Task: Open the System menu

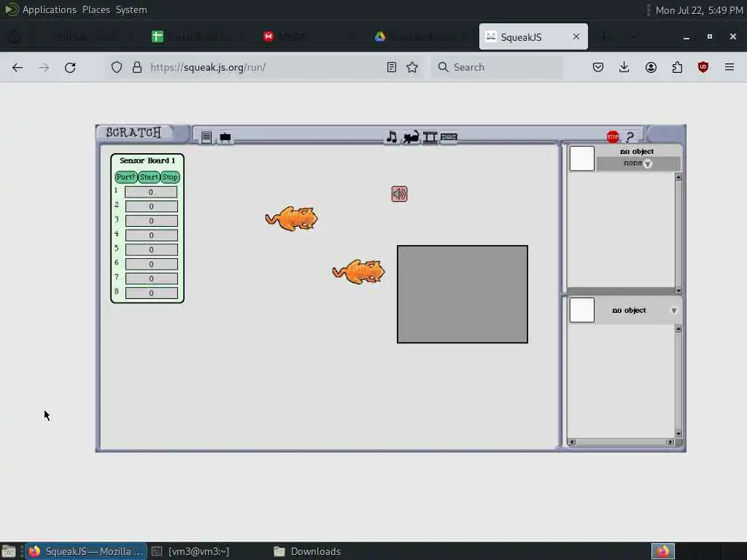Action: click(131, 9)
